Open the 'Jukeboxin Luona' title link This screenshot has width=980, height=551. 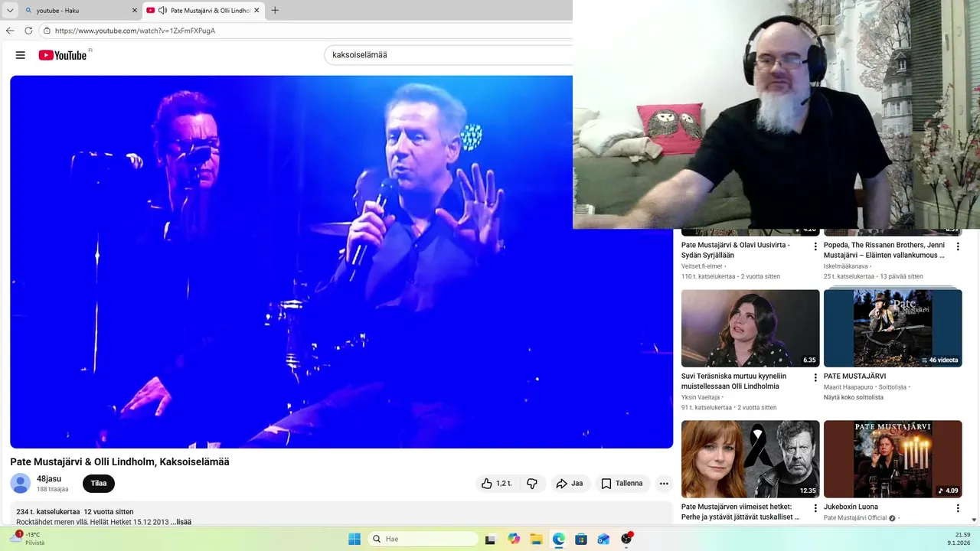tap(851, 507)
